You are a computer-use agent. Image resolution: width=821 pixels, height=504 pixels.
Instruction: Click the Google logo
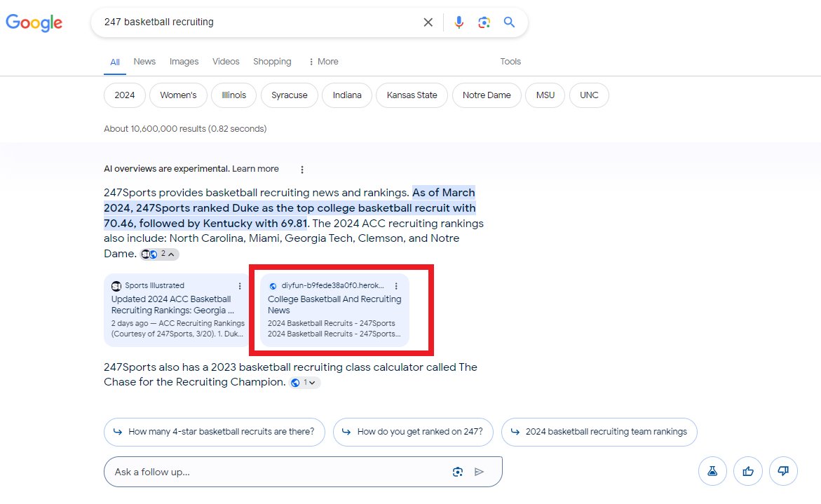click(x=34, y=22)
